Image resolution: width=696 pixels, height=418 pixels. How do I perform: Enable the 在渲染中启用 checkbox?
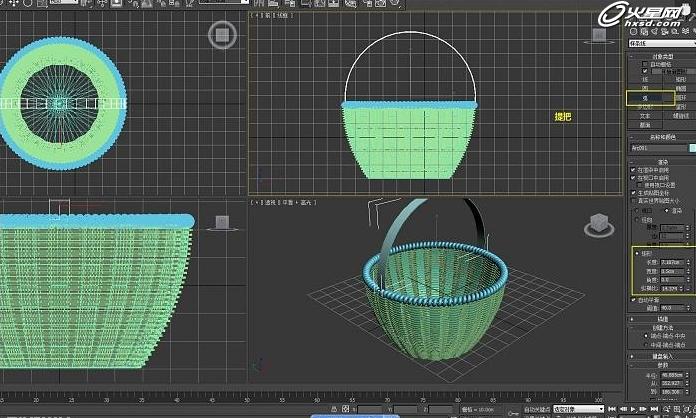pos(635,169)
